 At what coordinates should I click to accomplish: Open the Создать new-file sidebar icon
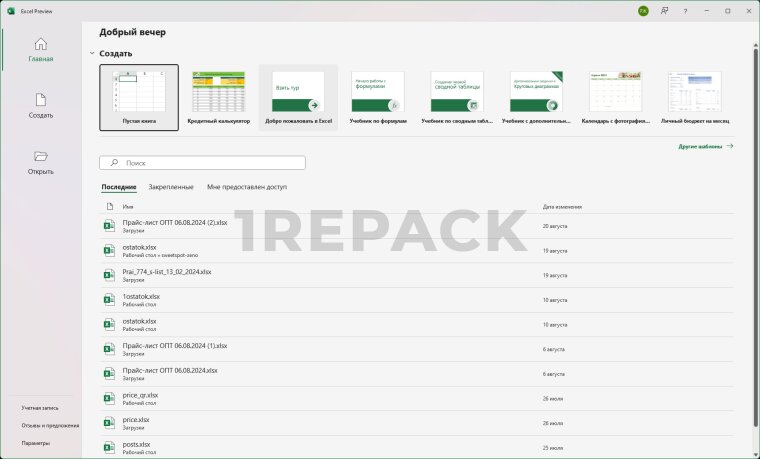41,100
